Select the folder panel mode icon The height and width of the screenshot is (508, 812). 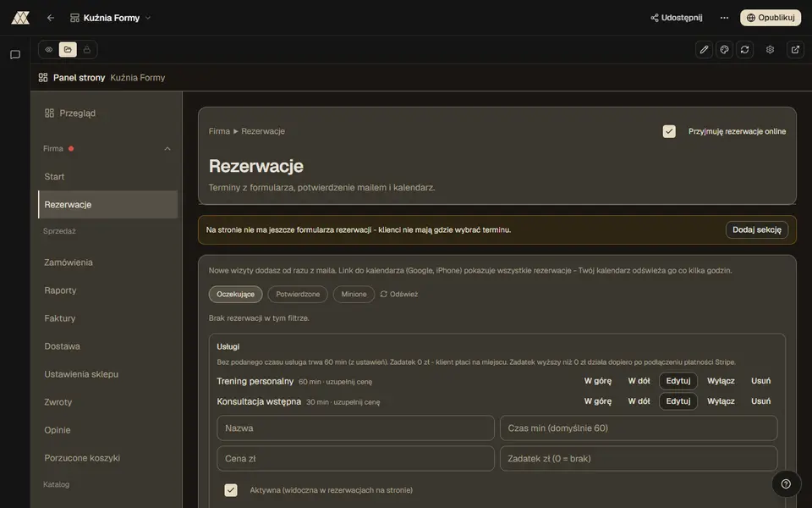click(68, 50)
